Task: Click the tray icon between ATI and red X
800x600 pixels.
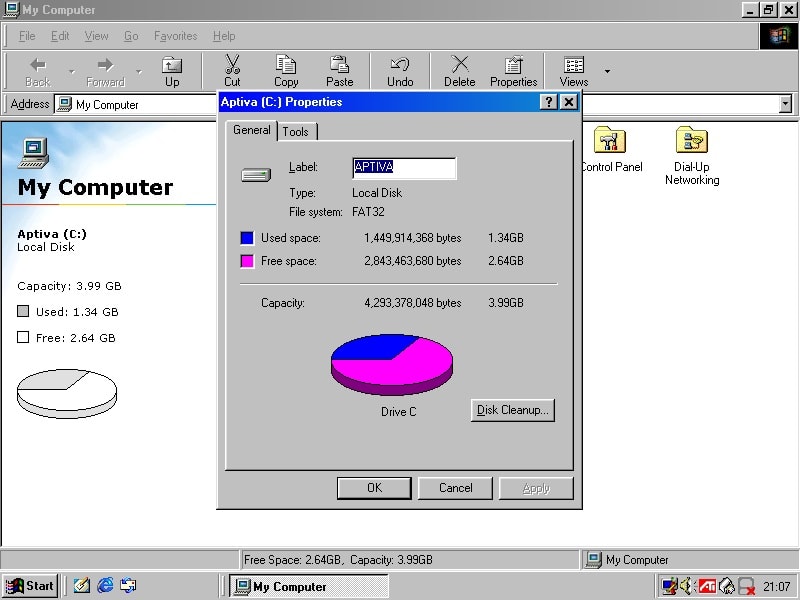Action: tap(727, 586)
